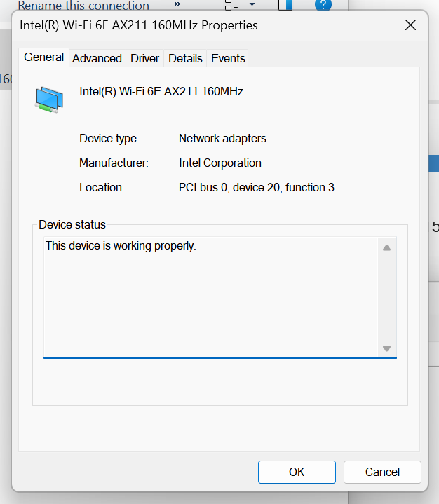Switch to the General tab

point(43,57)
